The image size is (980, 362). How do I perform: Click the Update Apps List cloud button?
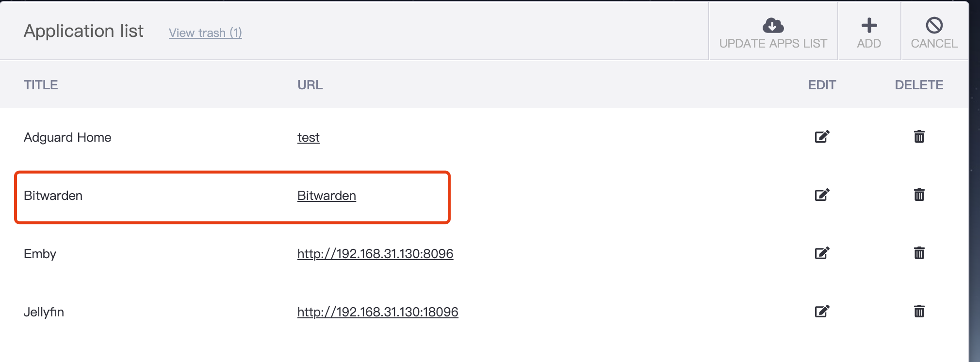773,32
